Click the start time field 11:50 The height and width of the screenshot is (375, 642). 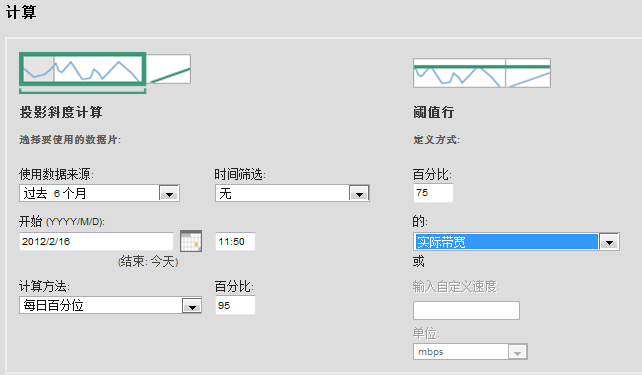pos(235,242)
